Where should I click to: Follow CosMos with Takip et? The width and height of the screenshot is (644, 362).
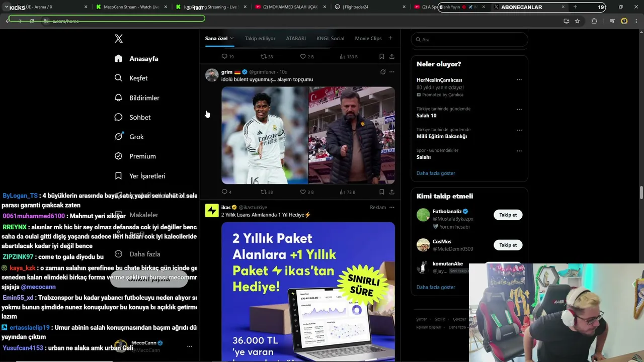tap(508, 245)
